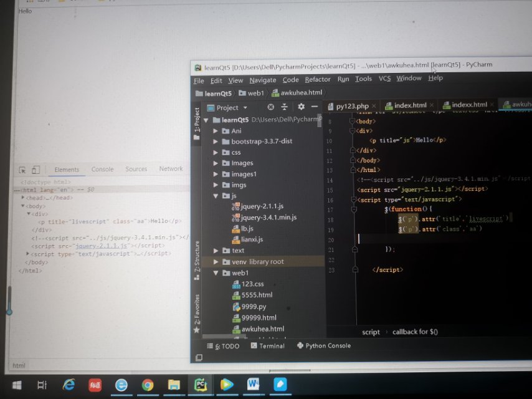This screenshot has height=399, width=532.
Task: Expand the Ani folder
Action: point(216,131)
